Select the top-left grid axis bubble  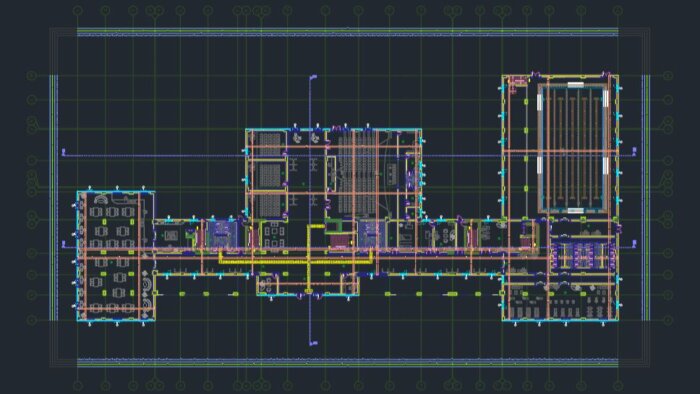click(78, 10)
